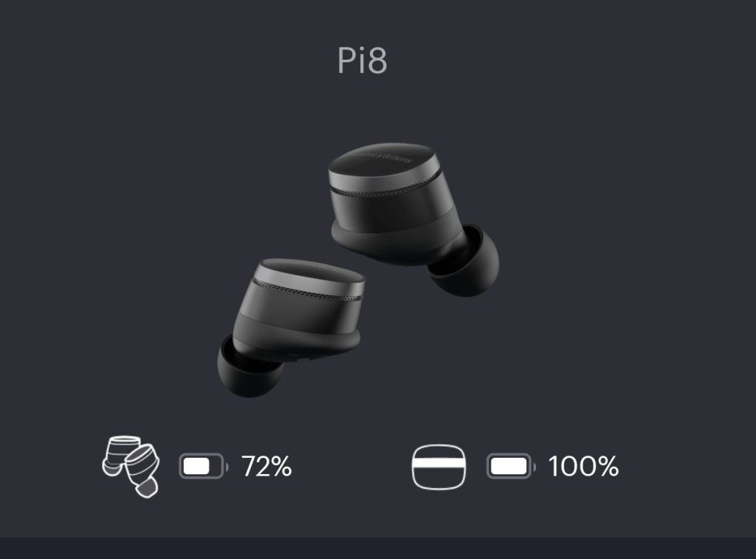This screenshot has width=756, height=559.
Task: Click the earbuds outline icon
Action: point(131,467)
